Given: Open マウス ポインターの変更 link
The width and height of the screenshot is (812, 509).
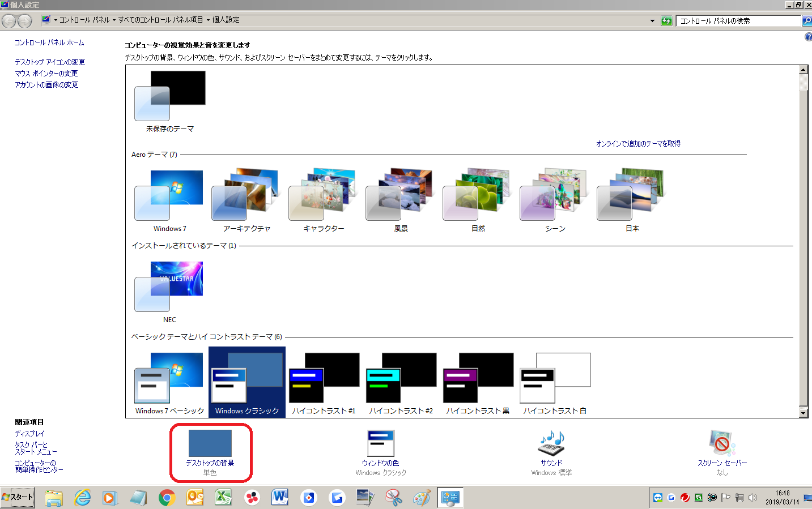Looking at the screenshot, I should click(46, 74).
